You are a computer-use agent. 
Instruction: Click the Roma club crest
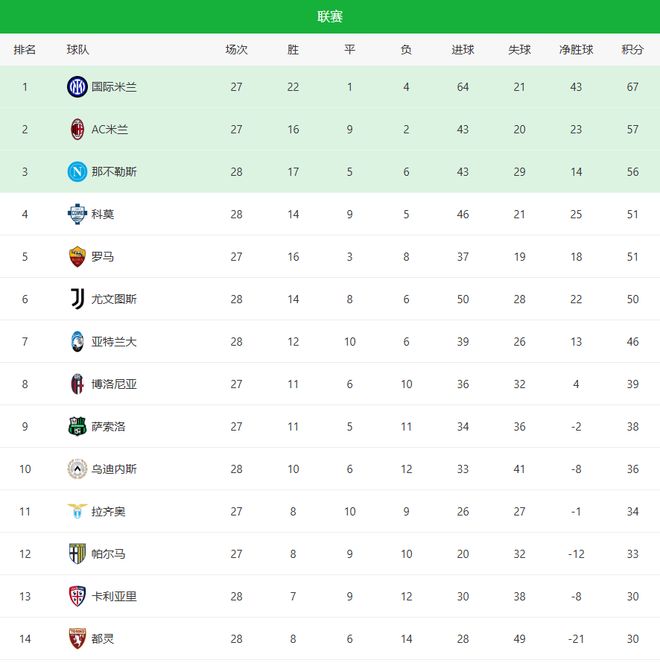[x=77, y=256]
